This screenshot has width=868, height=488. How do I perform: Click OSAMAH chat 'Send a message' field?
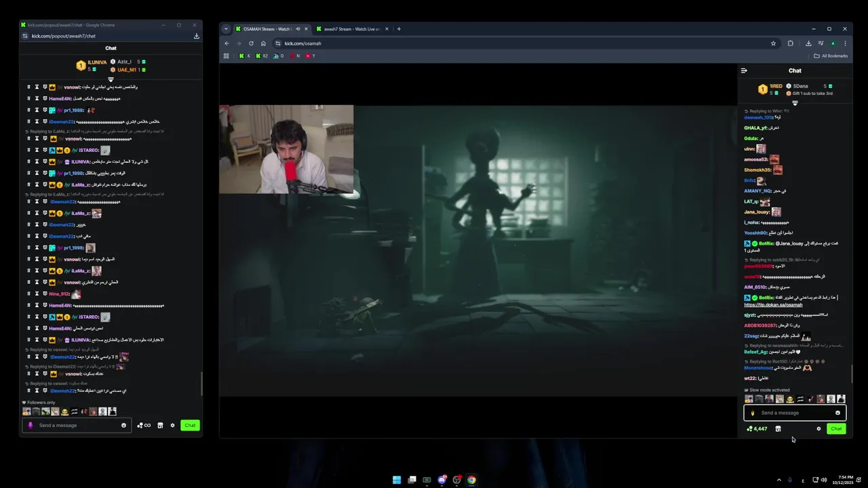pos(795,413)
